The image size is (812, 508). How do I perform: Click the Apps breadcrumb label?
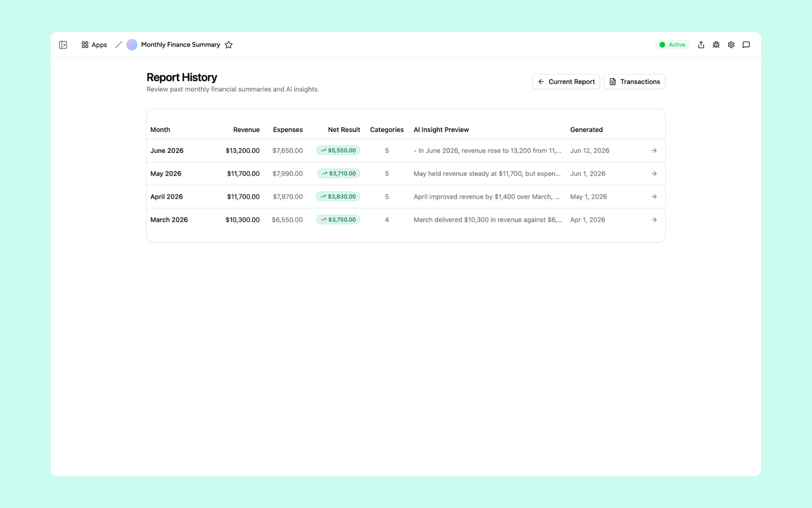pyautogui.click(x=99, y=45)
